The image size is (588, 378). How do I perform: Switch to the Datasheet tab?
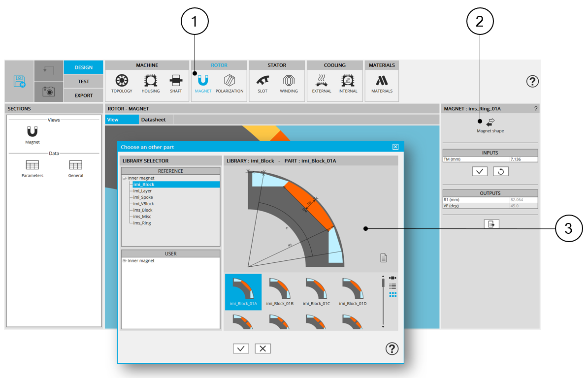[x=153, y=120]
